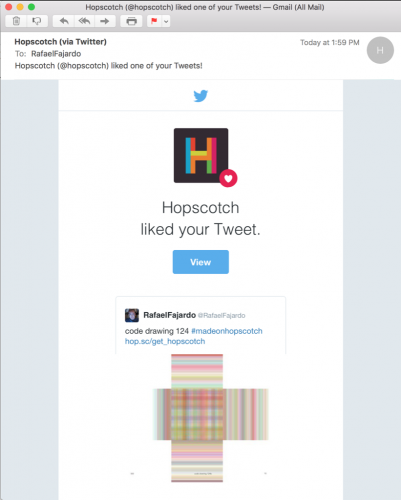This screenshot has width=401, height=500.
Task: Click the Hopscotch profile logo image
Action: pos(201,155)
